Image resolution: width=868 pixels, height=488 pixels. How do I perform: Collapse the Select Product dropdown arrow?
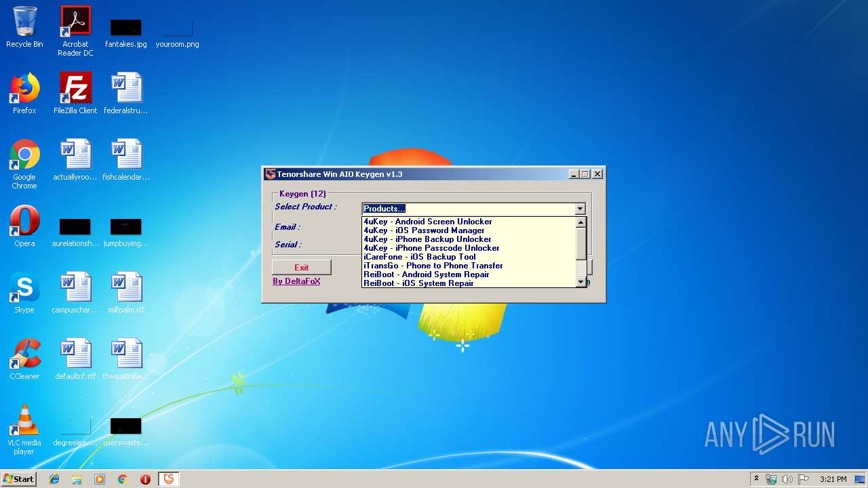580,209
